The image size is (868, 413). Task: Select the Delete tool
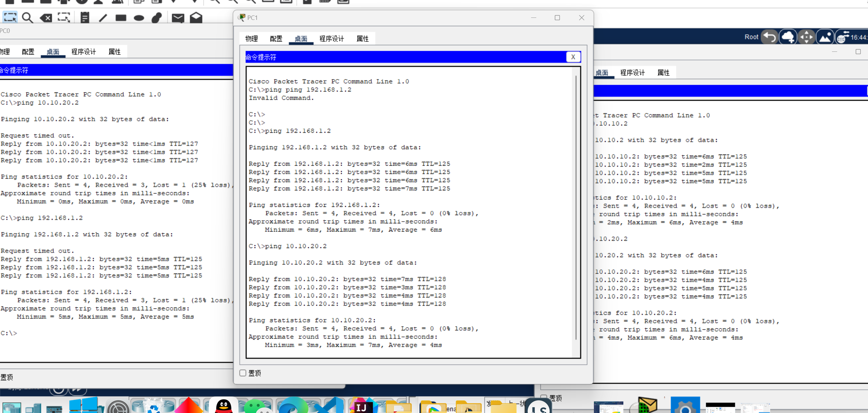(x=46, y=17)
